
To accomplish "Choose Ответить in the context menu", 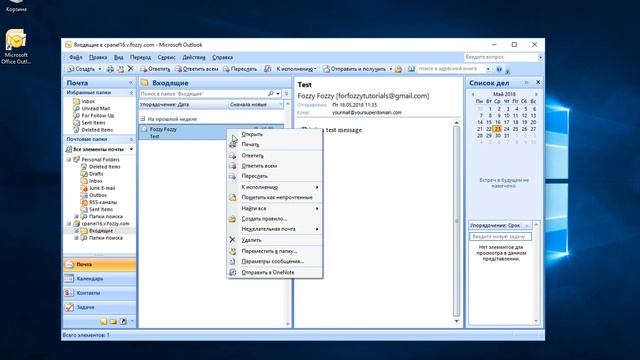I will click(275, 156).
